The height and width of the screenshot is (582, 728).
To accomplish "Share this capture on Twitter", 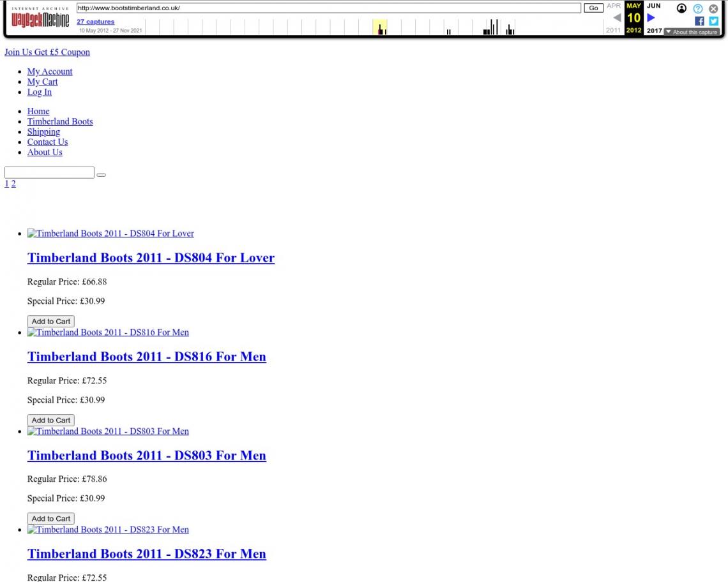I will (x=713, y=21).
